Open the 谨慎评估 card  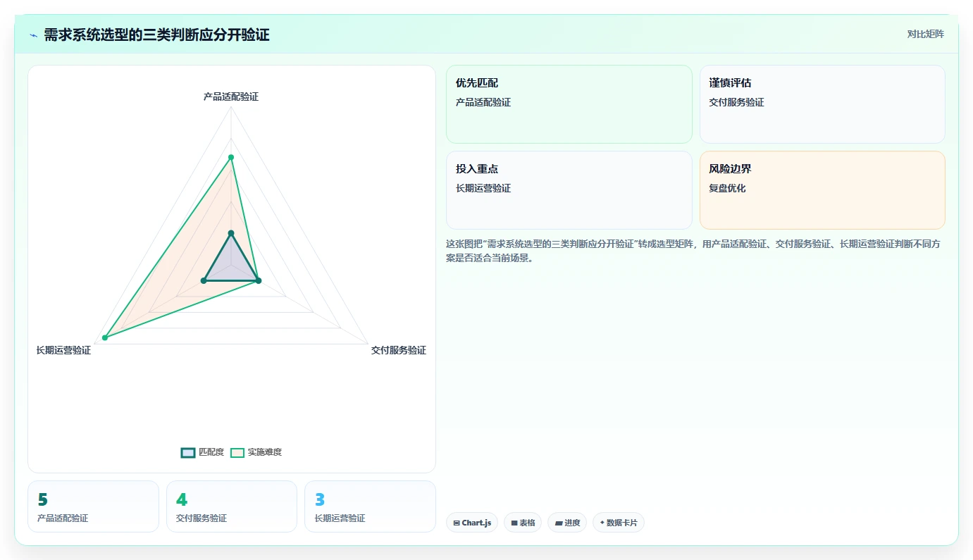point(822,104)
